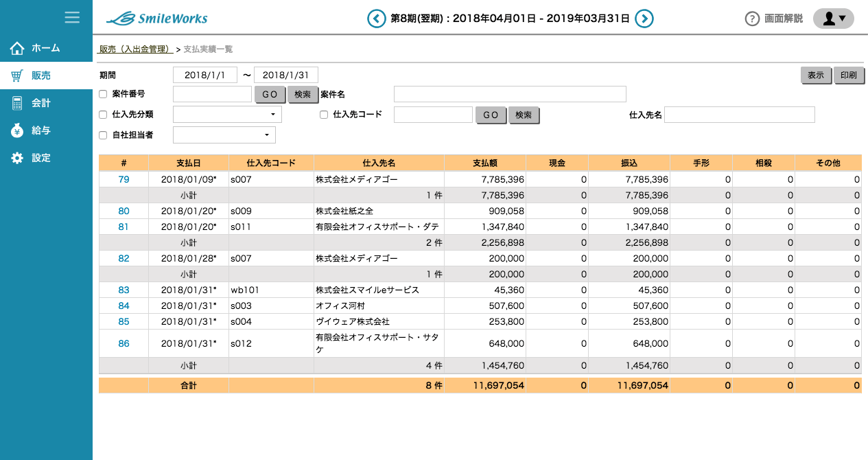Click the GO button beside 案件番号
868x460 pixels.
point(270,95)
